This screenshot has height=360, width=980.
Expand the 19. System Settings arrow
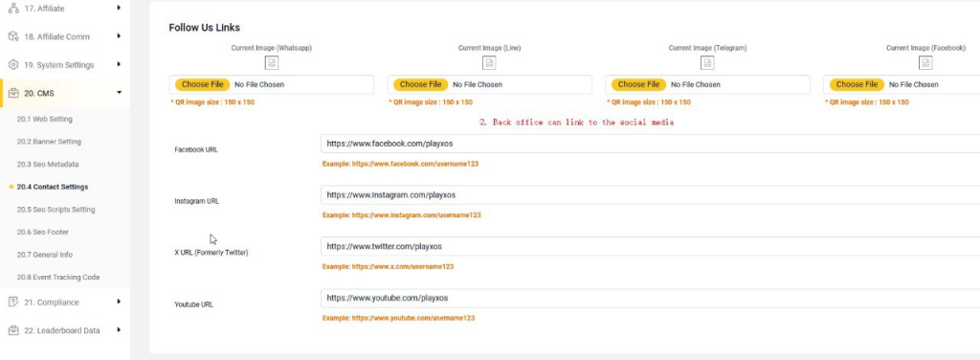tap(119, 64)
